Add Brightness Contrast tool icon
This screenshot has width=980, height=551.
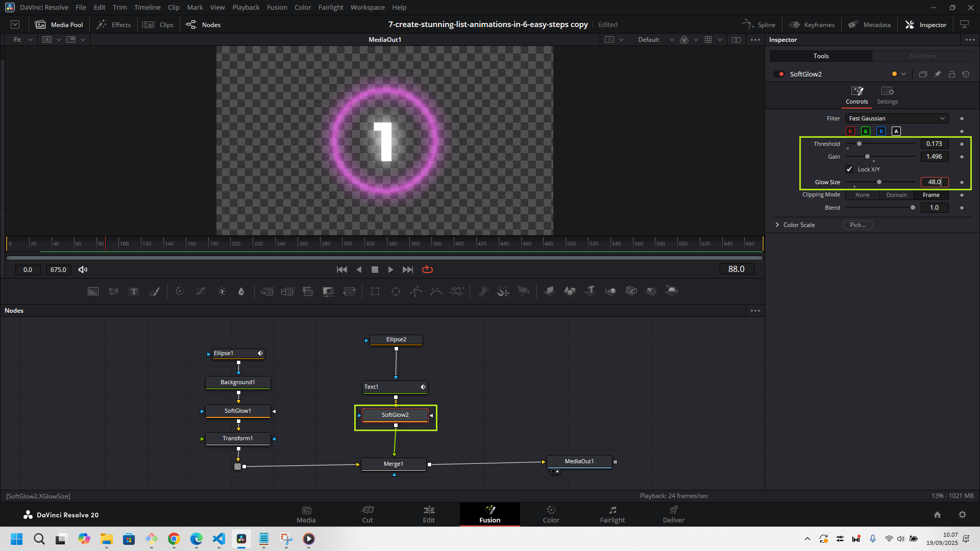click(x=222, y=291)
